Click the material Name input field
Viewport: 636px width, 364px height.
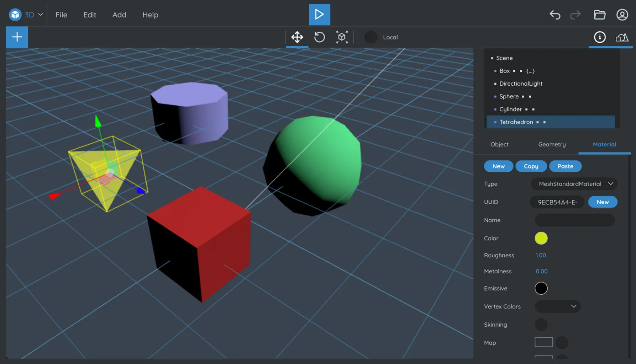click(x=574, y=220)
